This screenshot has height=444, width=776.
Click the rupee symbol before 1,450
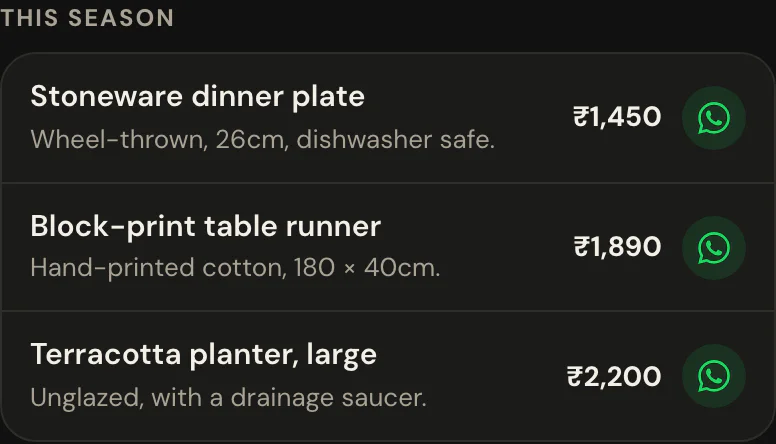[x=581, y=117]
